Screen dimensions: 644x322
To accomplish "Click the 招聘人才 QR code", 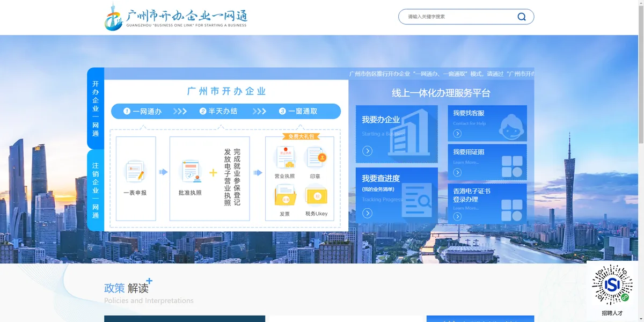I will point(612,285).
